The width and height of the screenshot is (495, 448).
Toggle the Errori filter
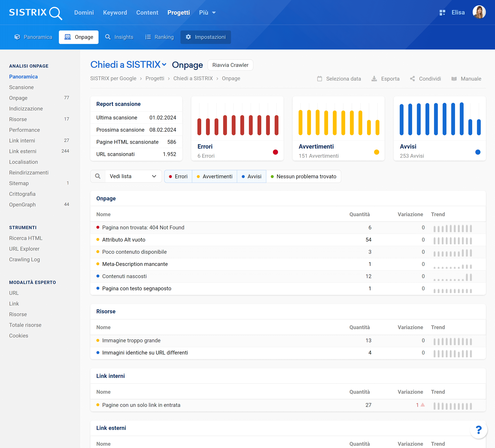tap(178, 176)
